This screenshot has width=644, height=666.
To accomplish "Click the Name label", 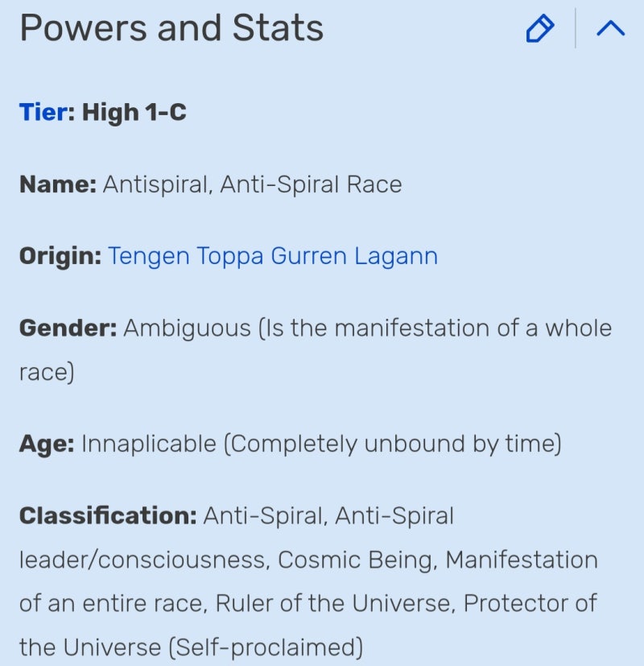I will coord(57,184).
